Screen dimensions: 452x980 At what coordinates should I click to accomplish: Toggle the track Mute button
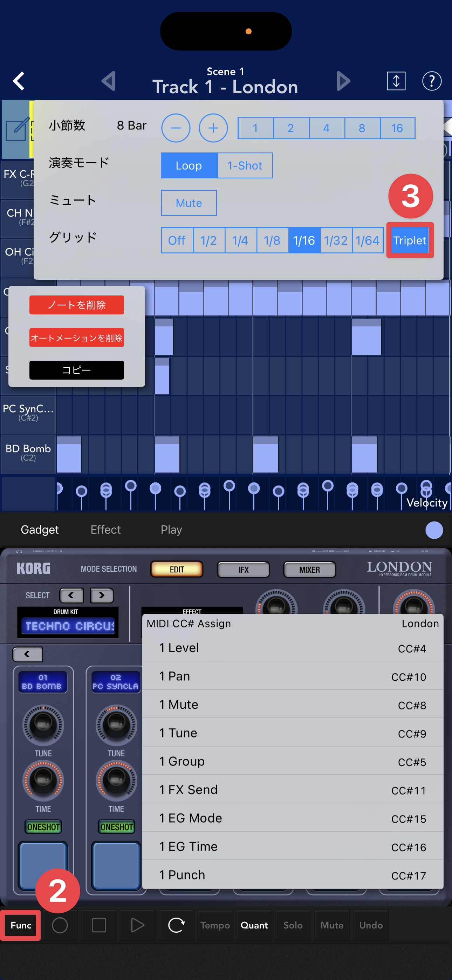point(189,203)
